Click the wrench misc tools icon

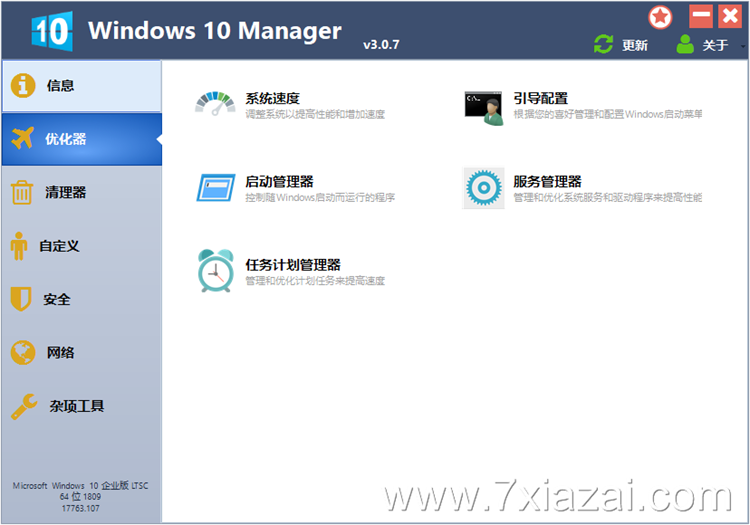(x=24, y=406)
